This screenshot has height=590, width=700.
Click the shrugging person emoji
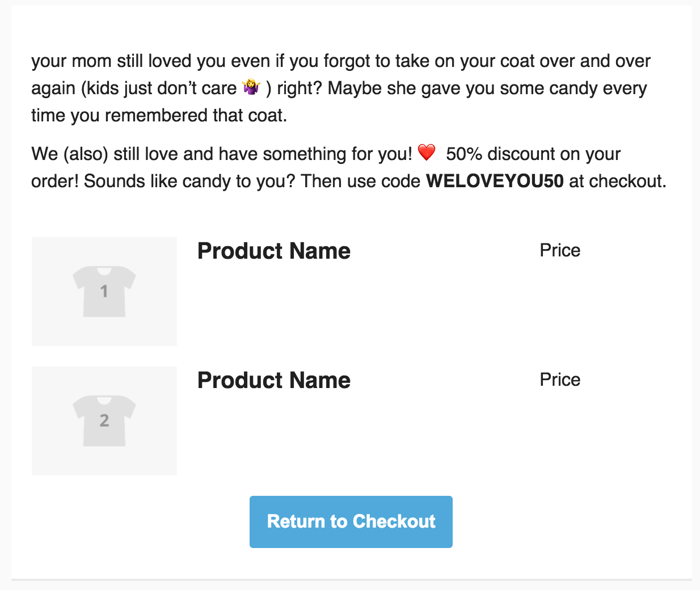pyautogui.click(x=251, y=87)
